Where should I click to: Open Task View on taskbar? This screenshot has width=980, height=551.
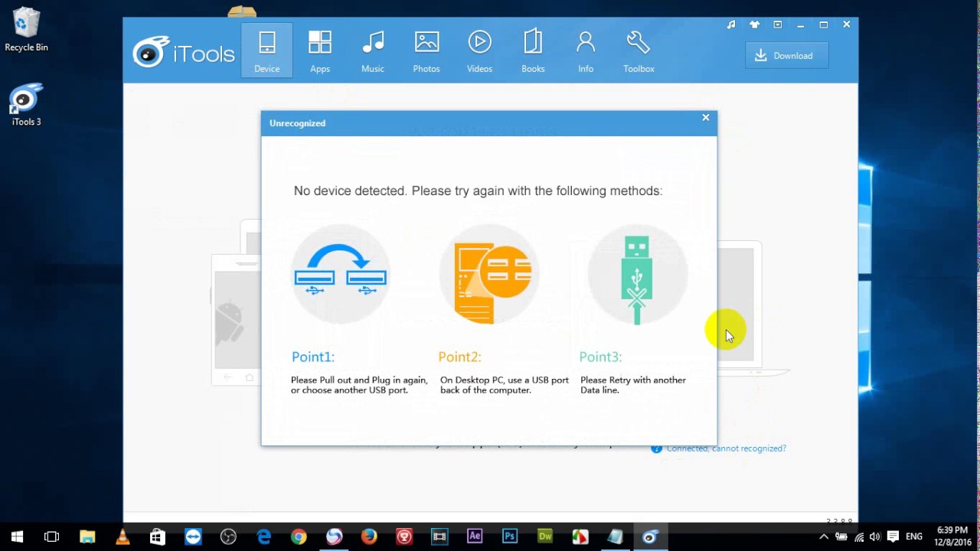(52, 536)
